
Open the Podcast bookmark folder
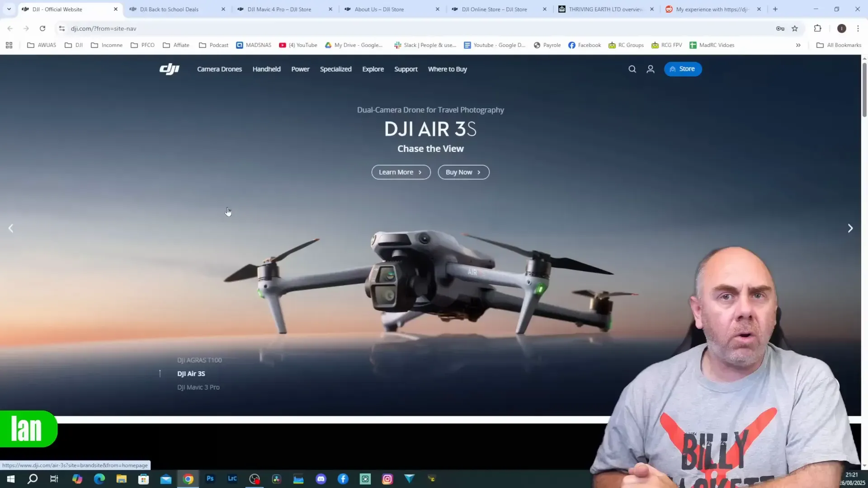[214, 45]
